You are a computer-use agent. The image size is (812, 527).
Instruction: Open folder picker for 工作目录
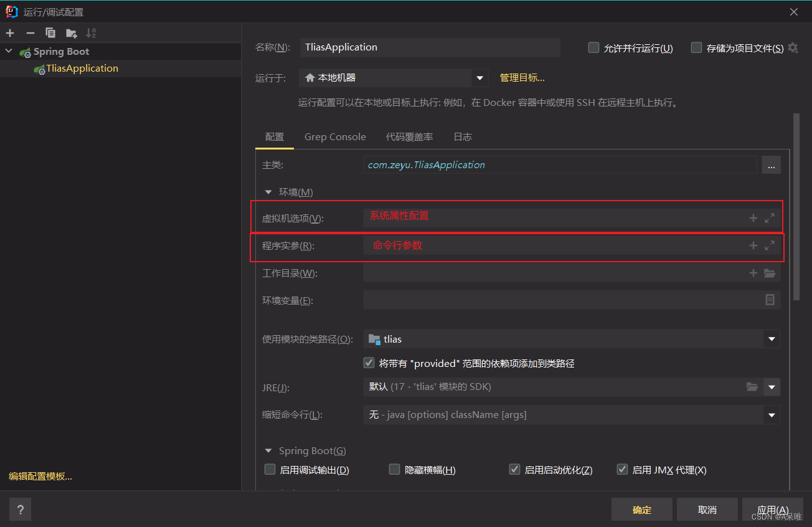pos(770,272)
